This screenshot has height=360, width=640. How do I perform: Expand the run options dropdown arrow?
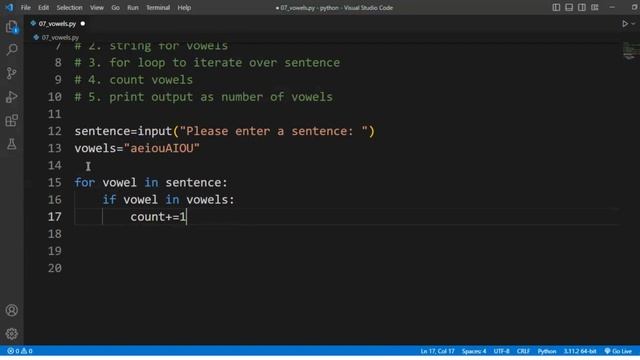coord(633,24)
